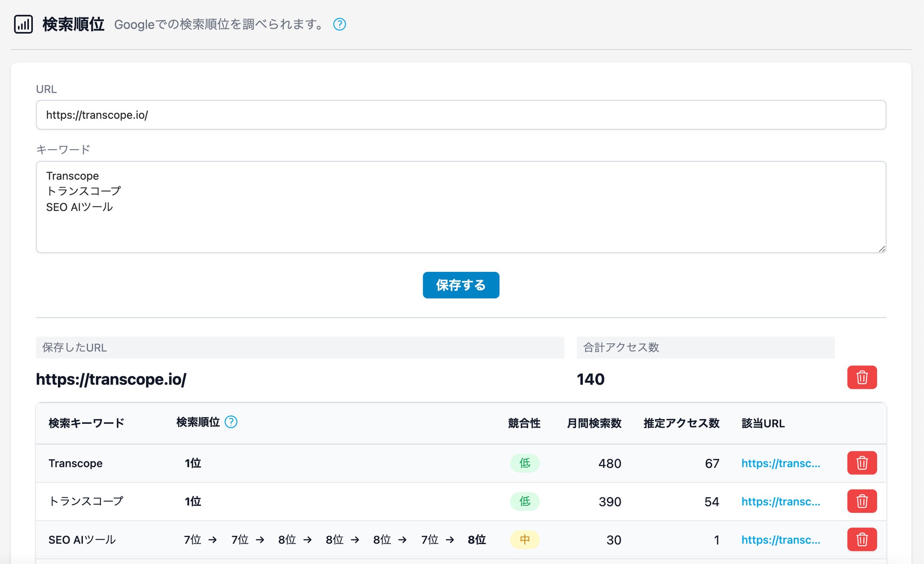Grab the keyword textarea resize handle
This screenshot has width=924, height=564.
point(881,249)
